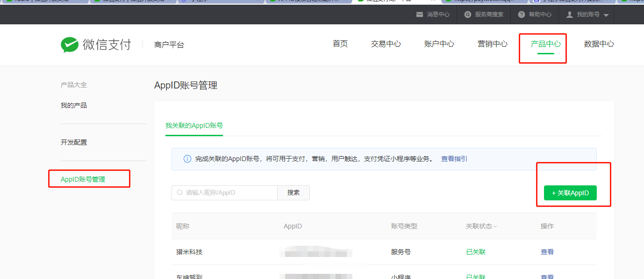Screen dimensions: 644x279
Task: Click the message center envelope icon
Action: pyautogui.click(x=420, y=15)
